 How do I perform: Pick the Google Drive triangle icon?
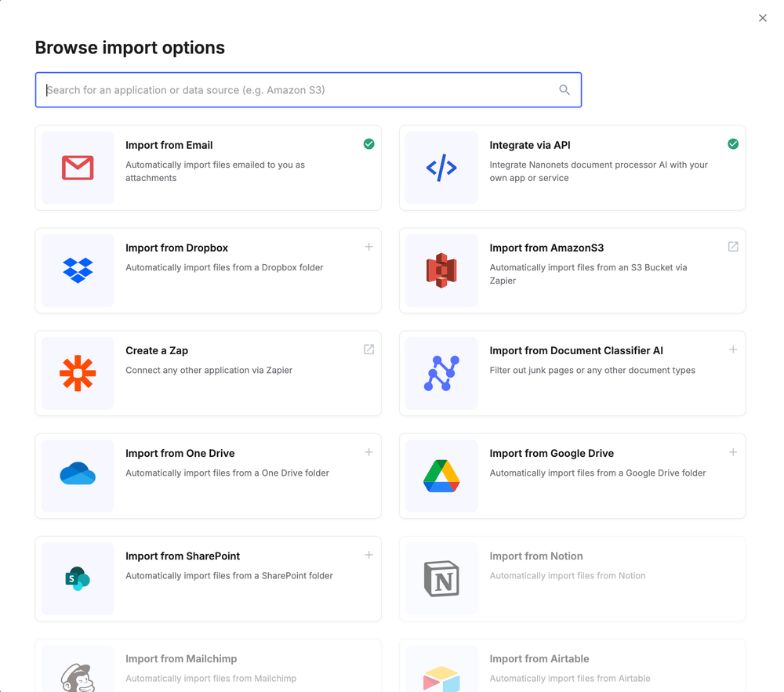pos(441,476)
